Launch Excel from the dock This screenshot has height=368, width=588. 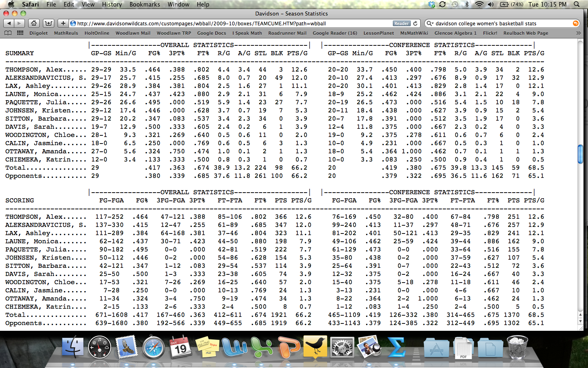[261, 347]
